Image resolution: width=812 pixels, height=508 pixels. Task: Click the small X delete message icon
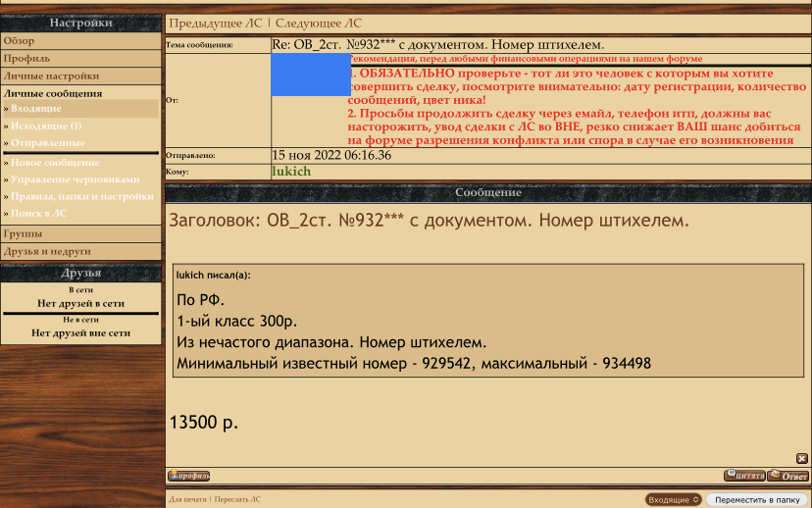[x=801, y=458]
